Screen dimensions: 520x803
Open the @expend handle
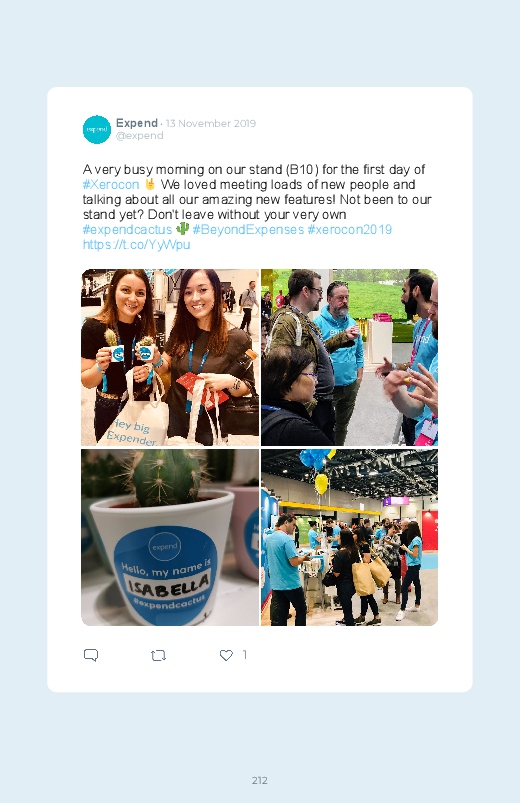pos(139,136)
